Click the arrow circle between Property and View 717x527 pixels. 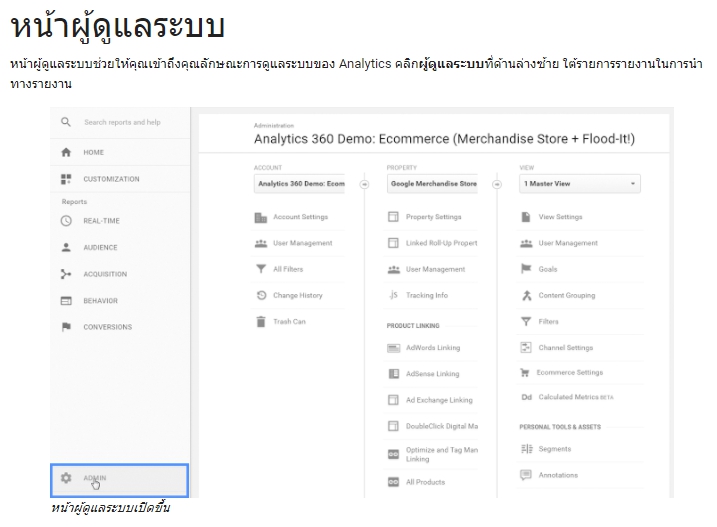pyautogui.click(x=497, y=184)
